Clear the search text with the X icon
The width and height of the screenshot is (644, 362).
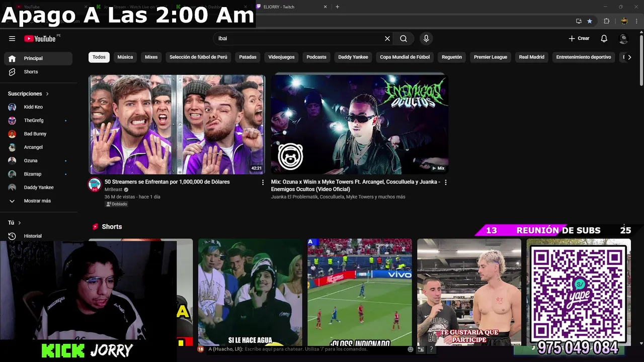point(387,39)
